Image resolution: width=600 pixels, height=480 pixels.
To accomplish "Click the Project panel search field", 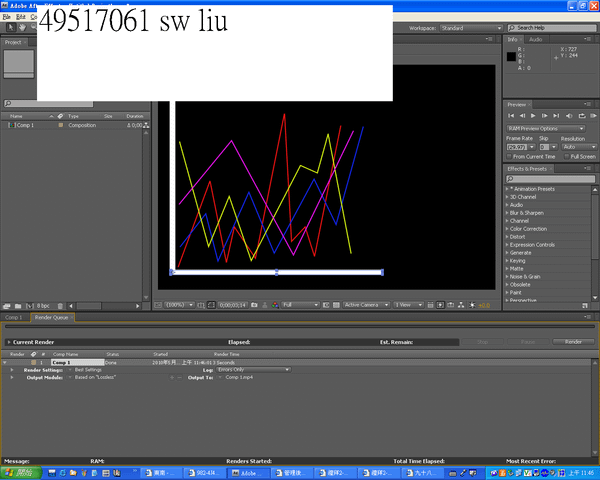I will 48,104.
